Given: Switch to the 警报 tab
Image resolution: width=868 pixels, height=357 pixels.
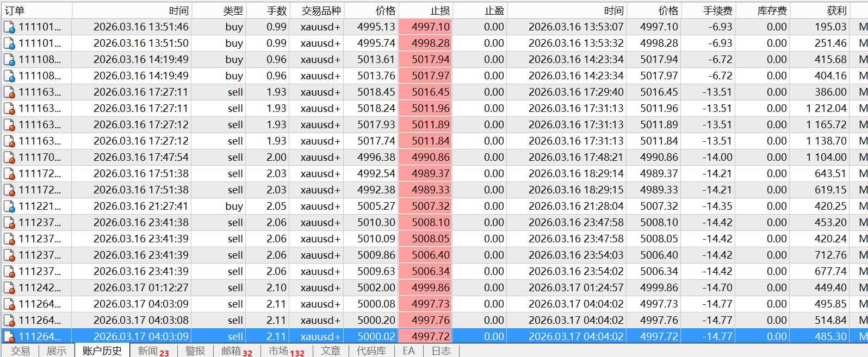Looking at the screenshot, I should pyautogui.click(x=195, y=350).
